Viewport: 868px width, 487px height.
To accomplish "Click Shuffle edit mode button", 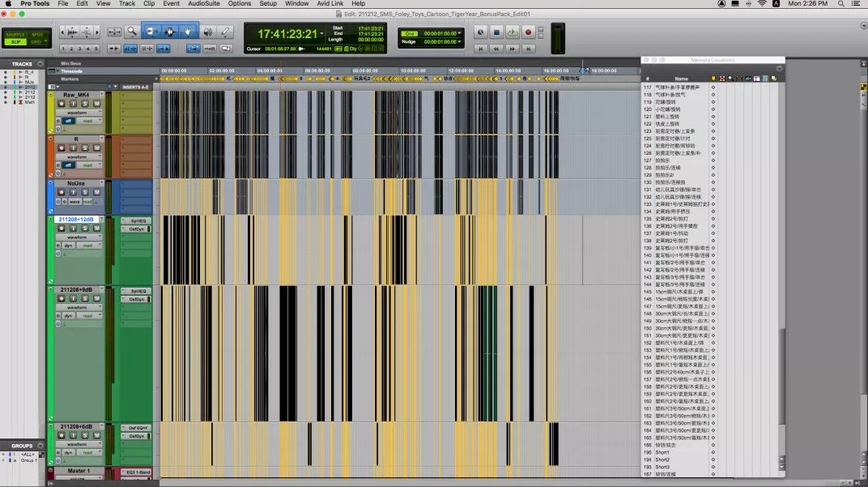I will [15, 34].
